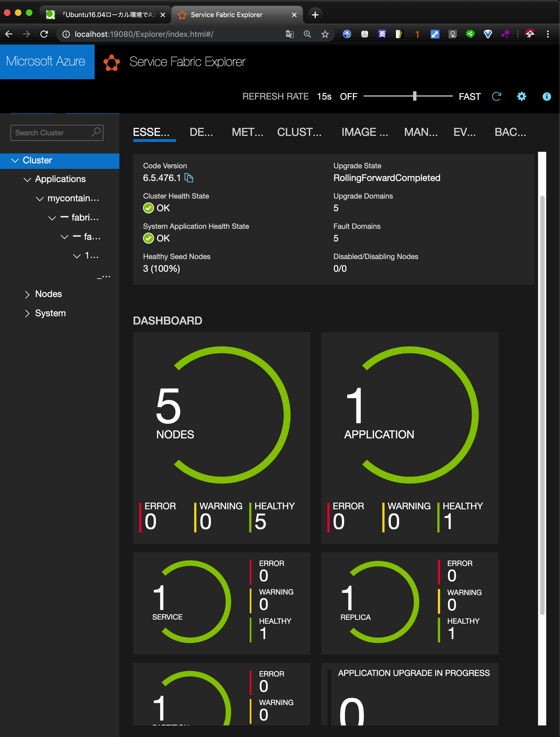The width and height of the screenshot is (560, 737).
Task: Open the mycontain... application node
Action: (73, 198)
